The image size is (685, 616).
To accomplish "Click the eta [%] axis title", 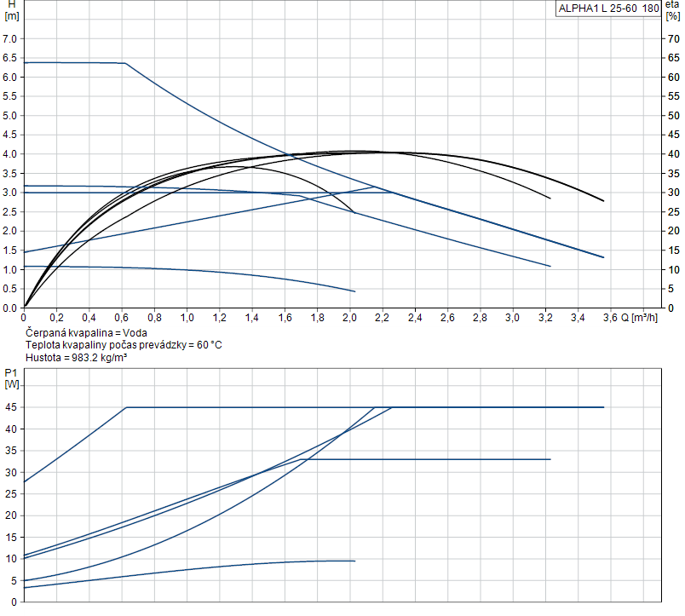I will pyautogui.click(x=672, y=10).
